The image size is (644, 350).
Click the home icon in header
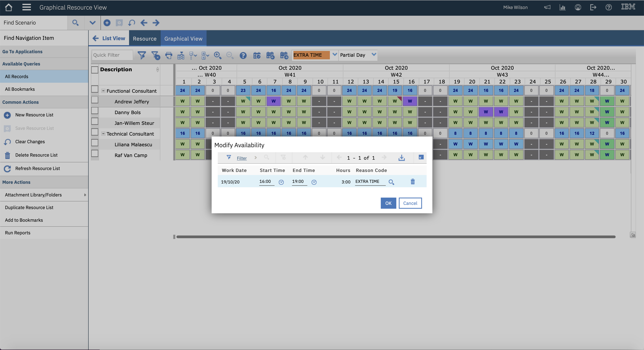point(8,7)
